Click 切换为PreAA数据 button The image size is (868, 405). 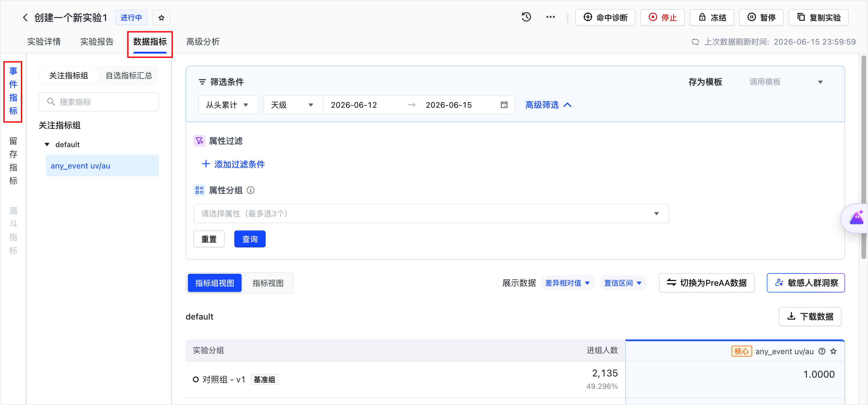tap(707, 283)
